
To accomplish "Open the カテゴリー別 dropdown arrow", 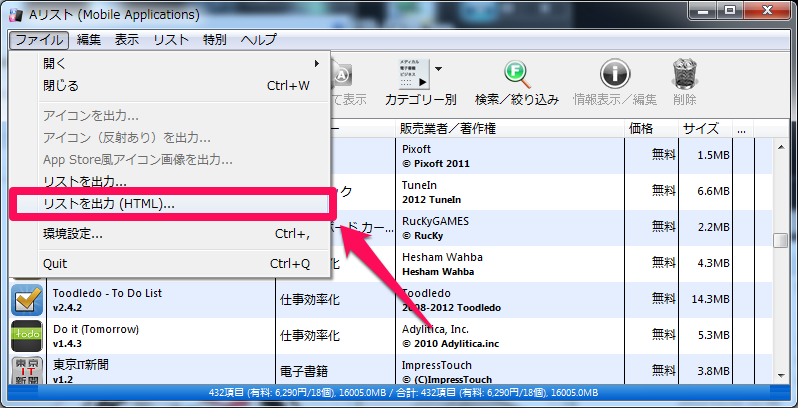I will click(x=438, y=69).
